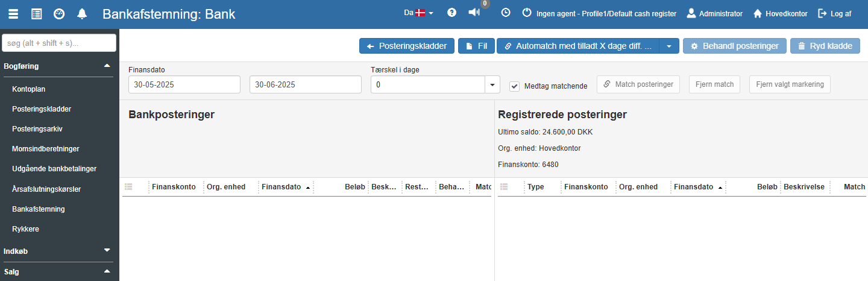Viewport: 868px width, 281px height.
Task: Edit the end date 30-06-2025 field
Action: pos(306,85)
